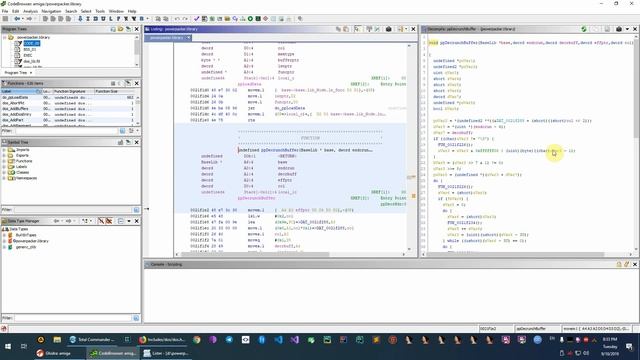Click the Windows Start button
The image size is (640, 360).
pyautogui.click(x=7, y=346)
